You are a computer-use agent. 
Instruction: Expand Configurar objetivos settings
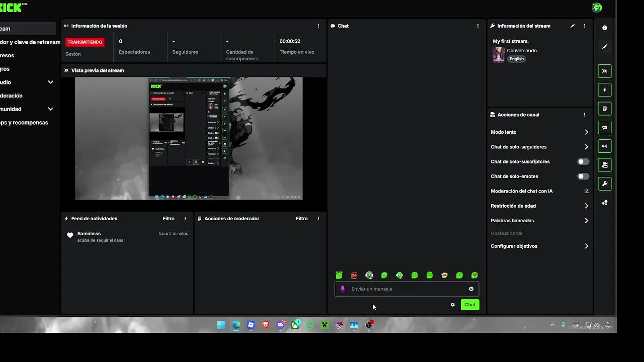pos(587,246)
